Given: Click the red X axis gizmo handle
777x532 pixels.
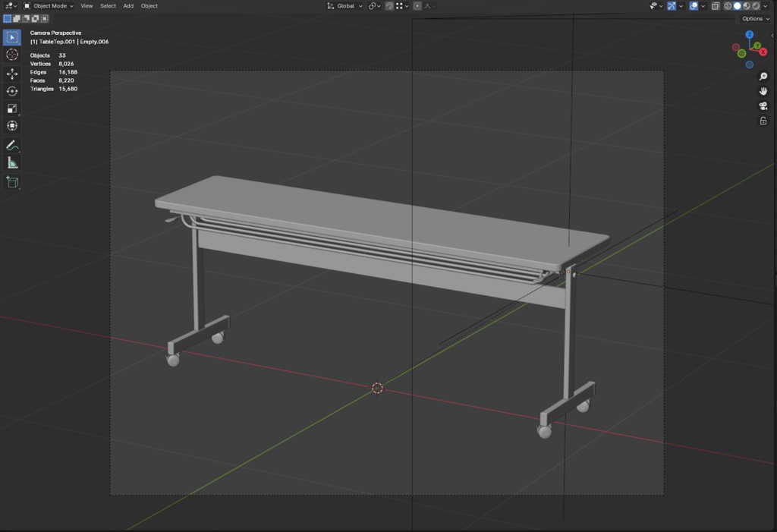Looking at the screenshot, I should pyautogui.click(x=763, y=52).
